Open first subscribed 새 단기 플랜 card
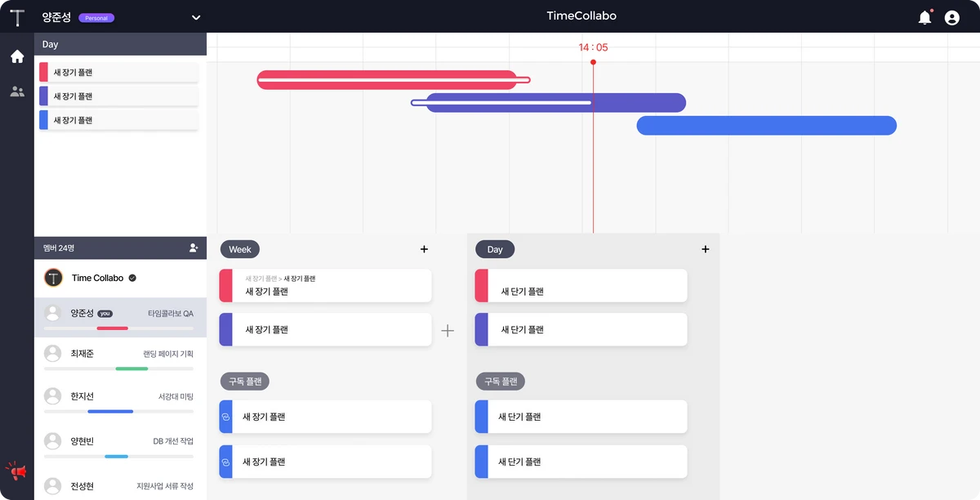 click(581, 417)
